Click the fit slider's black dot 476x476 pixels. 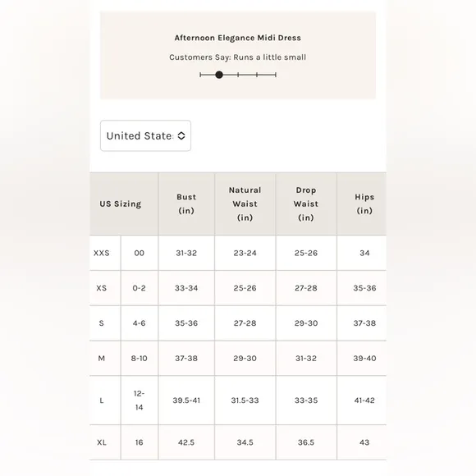[x=219, y=75]
